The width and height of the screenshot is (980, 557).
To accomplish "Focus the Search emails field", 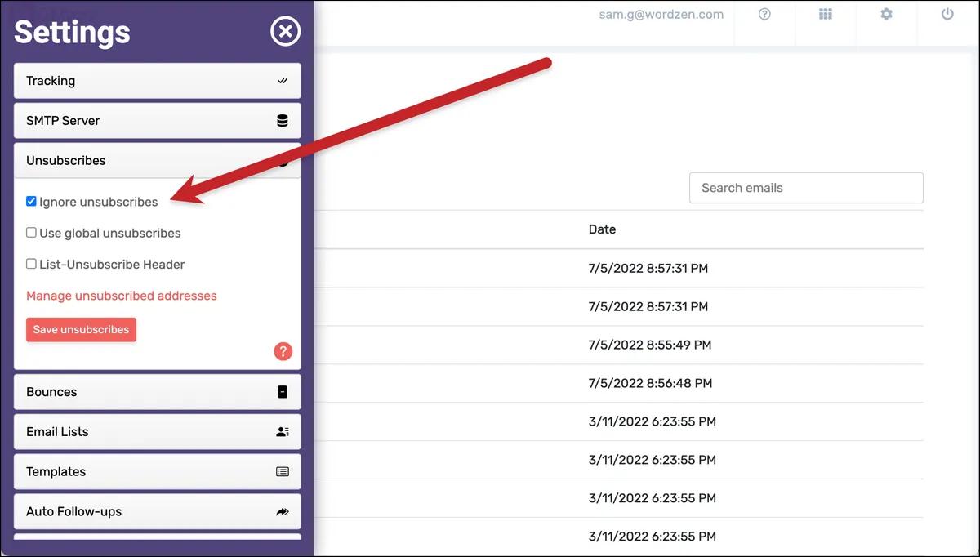I will point(806,188).
